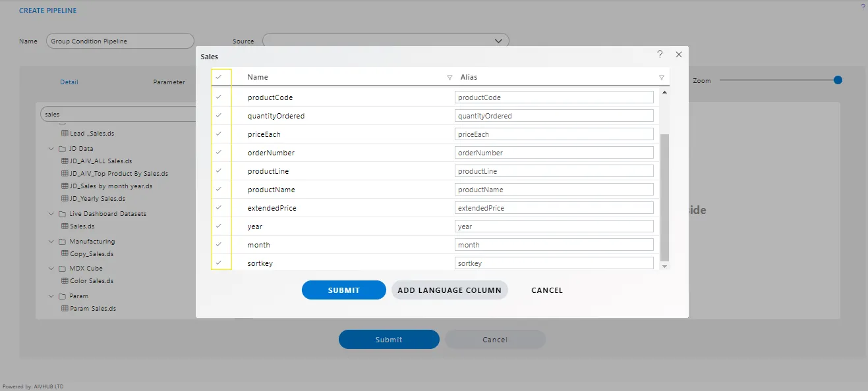Viewport: 868px width, 391px height.
Task: Uncheck the productLine row checkbox
Action: 218,170
